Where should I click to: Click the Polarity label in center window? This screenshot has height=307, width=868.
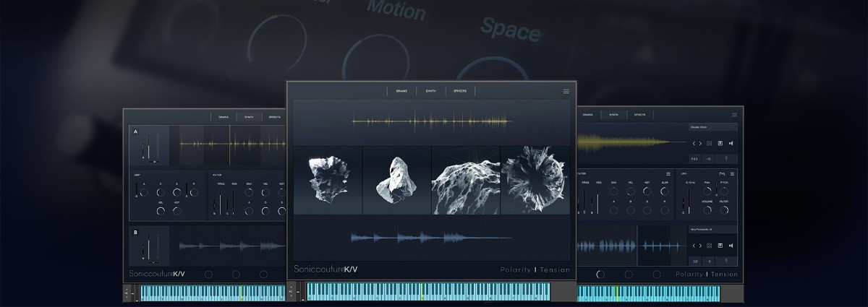click(x=515, y=269)
